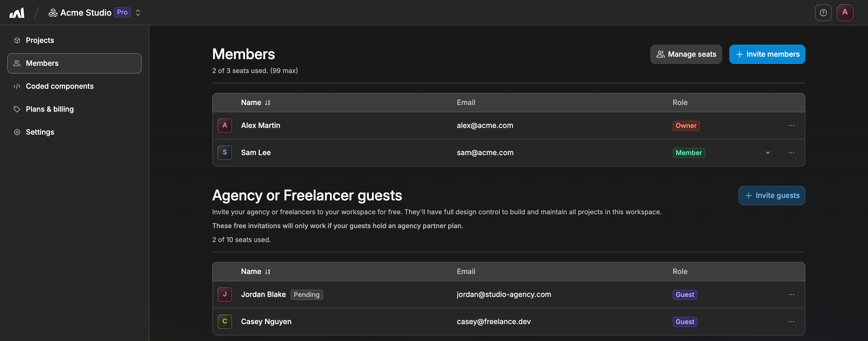The height and width of the screenshot is (341, 868).
Task: Click '2 of 10 seats used' text
Action: pyautogui.click(x=241, y=240)
